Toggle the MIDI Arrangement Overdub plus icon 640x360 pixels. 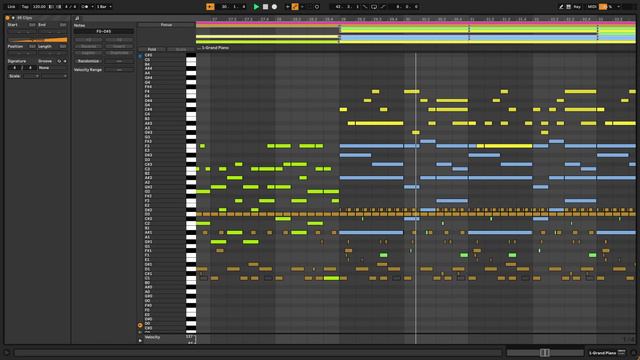(288, 7)
